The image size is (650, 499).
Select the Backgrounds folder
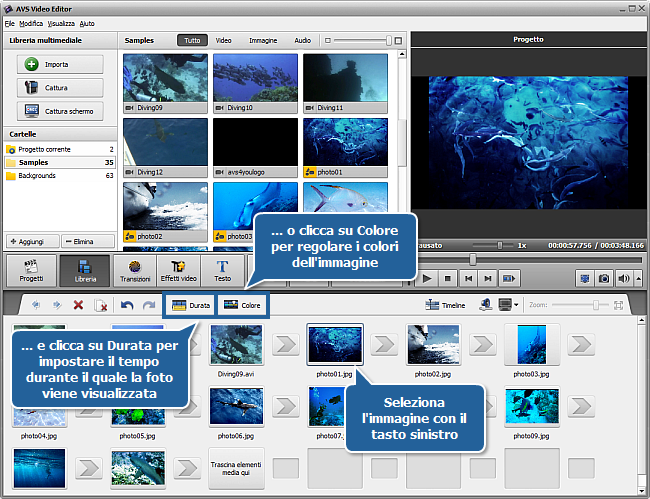[37, 175]
